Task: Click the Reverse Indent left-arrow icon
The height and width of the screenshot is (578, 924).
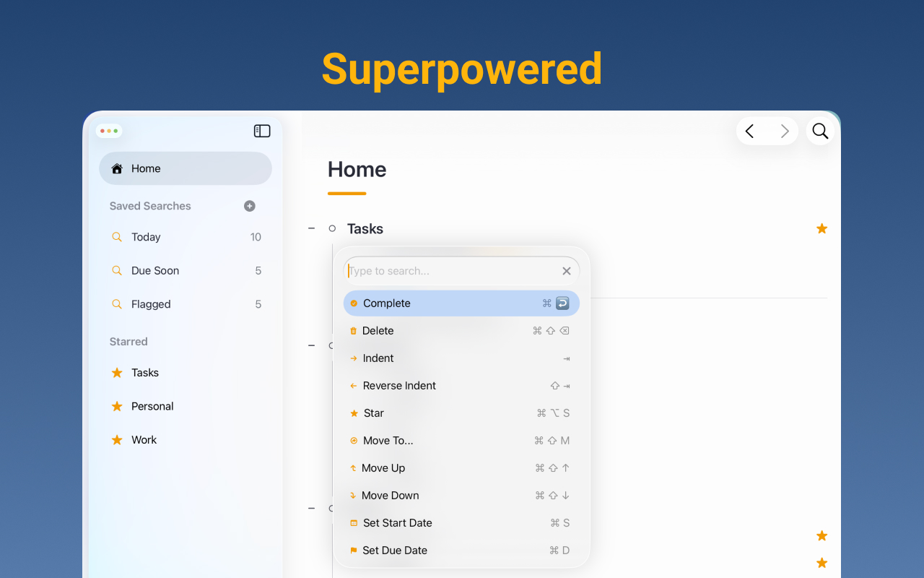Action: click(354, 386)
